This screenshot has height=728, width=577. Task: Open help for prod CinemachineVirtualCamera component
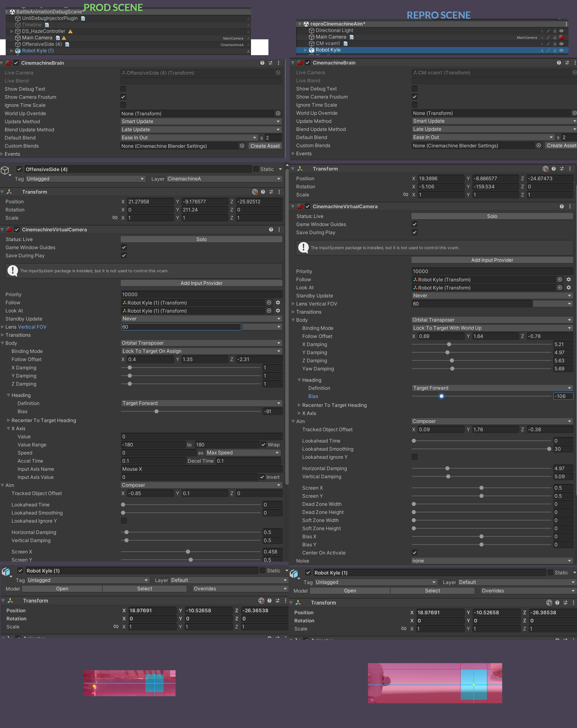point(271,230)
